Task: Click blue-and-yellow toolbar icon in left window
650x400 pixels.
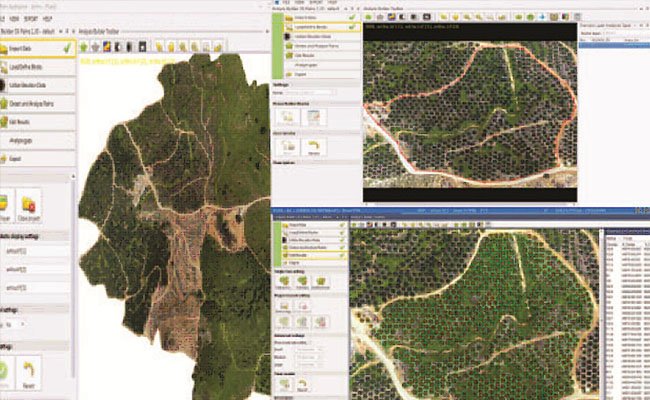Action: click(x=107, y=47)
